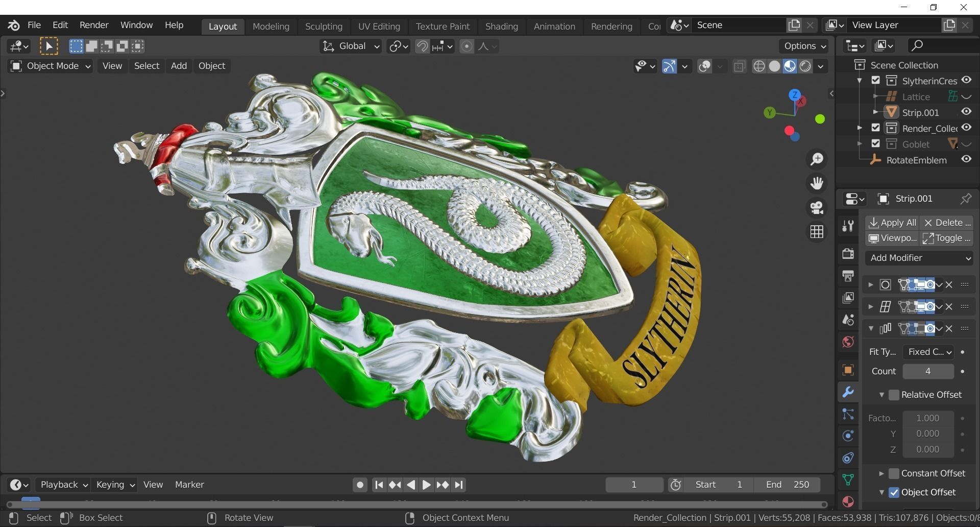Click the Count field showing 4
Screen dimensions: 980x527
928,371
